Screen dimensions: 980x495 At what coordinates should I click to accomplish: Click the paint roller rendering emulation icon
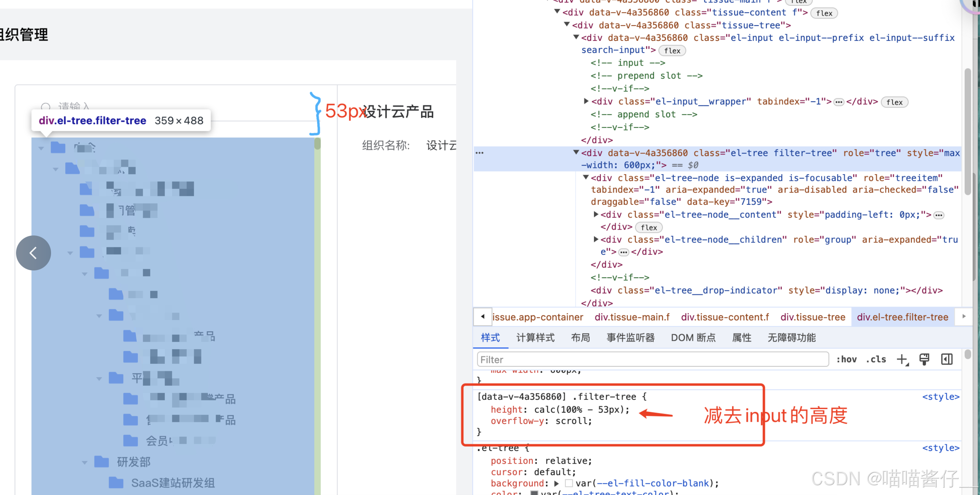click(x=925, y=359)
